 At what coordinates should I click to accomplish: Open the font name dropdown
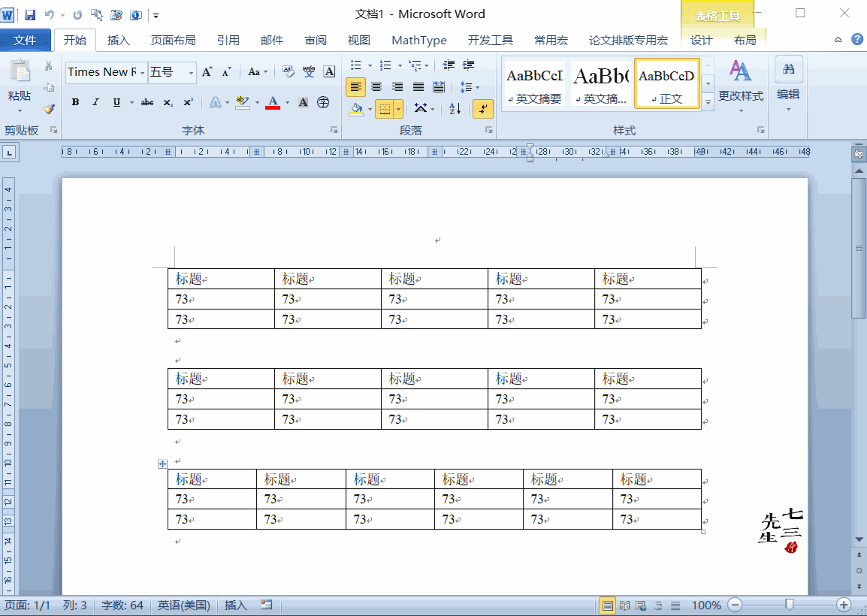142,72
